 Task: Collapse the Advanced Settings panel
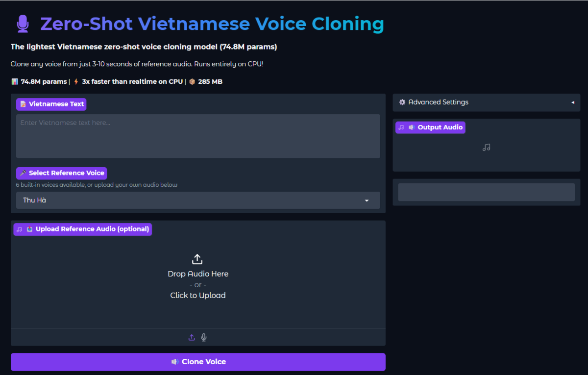pyautogui.click(x=572, y=102)
